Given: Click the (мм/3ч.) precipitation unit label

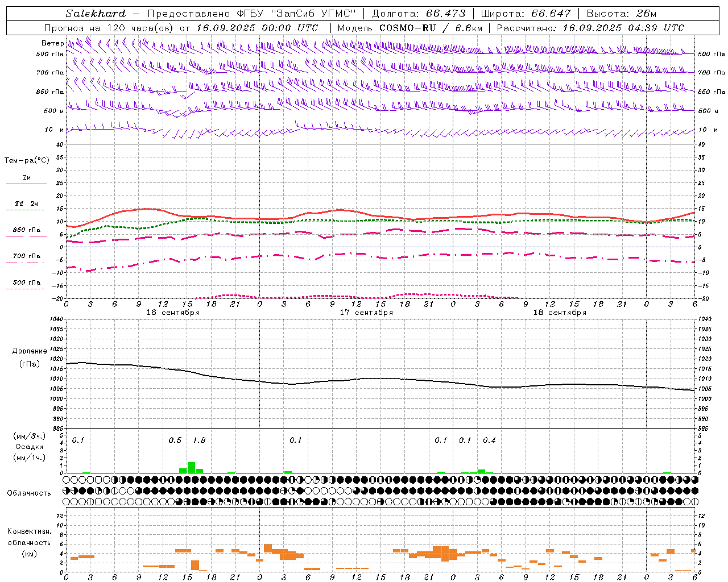Looking at the screenshot, I should point(29,436).
